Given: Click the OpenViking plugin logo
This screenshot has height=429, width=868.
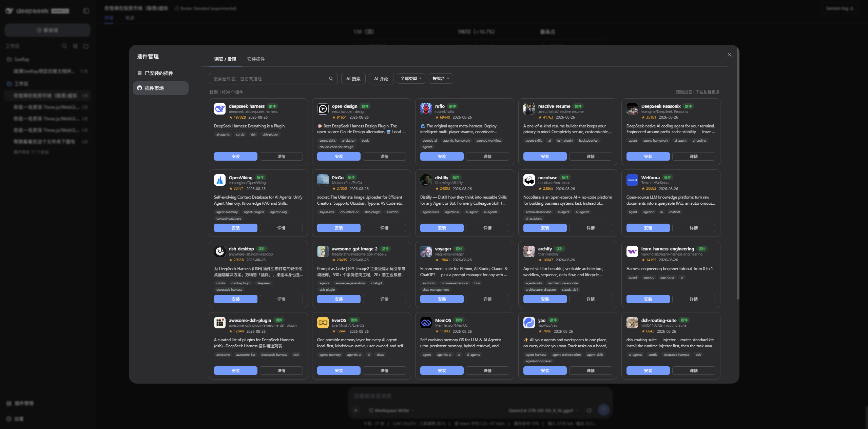Looking at the screenshot, I should click(220, 180).
